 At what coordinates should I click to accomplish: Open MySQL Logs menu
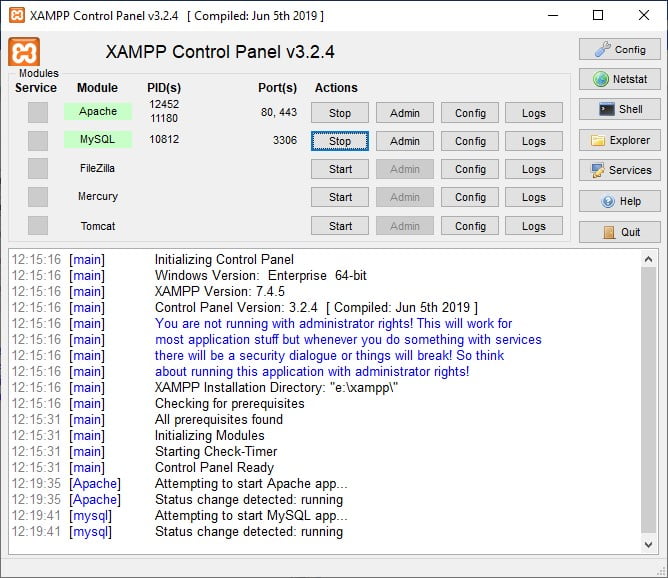pos(534,141)
